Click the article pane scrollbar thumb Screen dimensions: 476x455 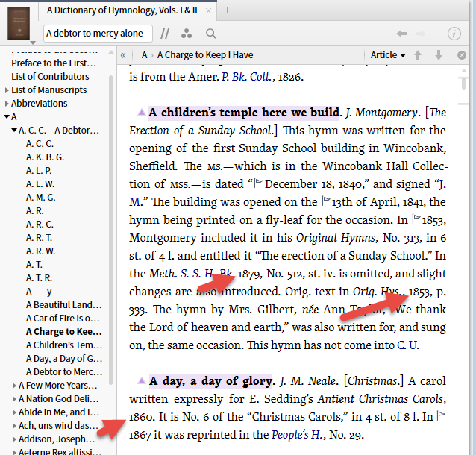coord(463,84)
